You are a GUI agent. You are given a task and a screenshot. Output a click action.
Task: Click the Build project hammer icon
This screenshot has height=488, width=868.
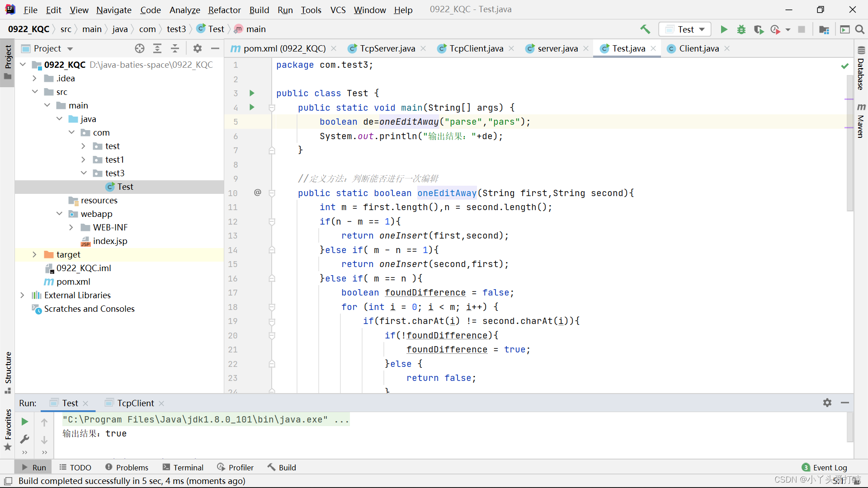tap(645, 29)
